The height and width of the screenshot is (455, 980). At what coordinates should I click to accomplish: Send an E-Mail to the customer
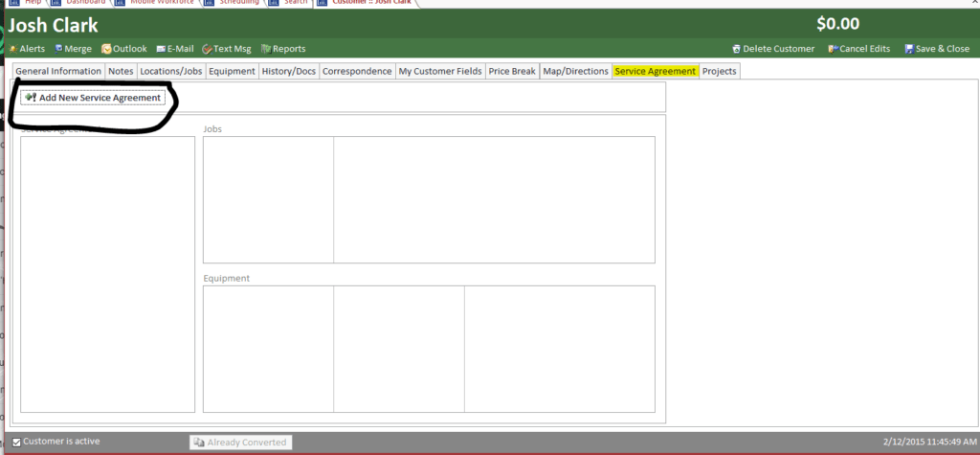coord(175,49)
